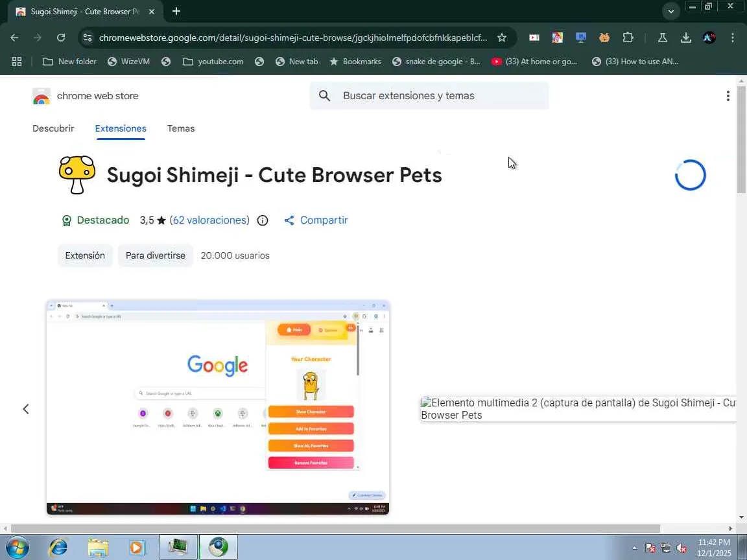Click the Sugoi Shimeji mushroom icon
This screenshot has height=560, width=747.
click(77, 175)
